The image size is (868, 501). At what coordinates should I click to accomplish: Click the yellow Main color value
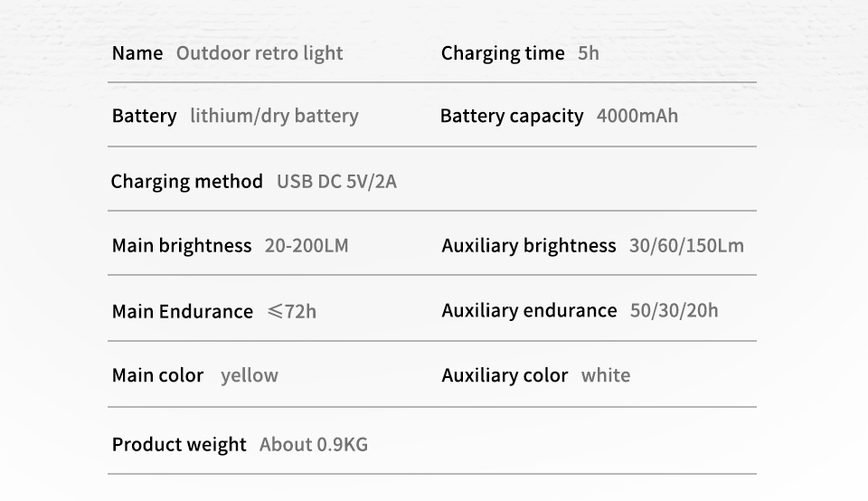pyautogui.click(x=250, y=375)
